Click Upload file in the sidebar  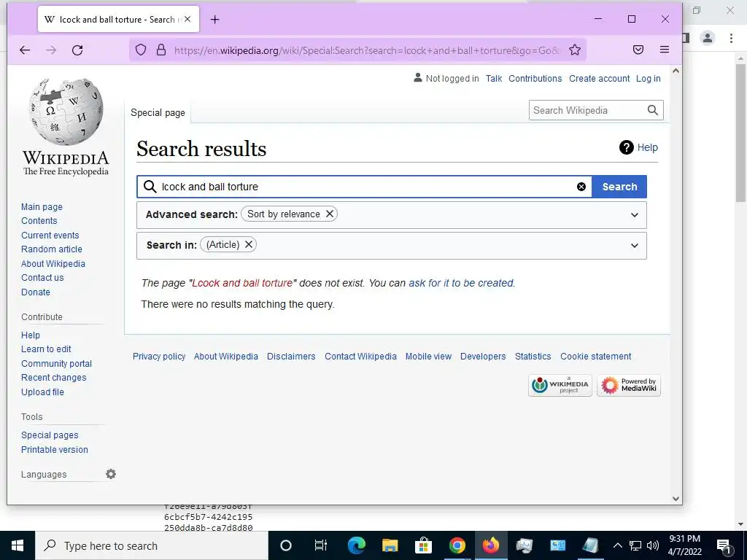click(x=42, y=392)
